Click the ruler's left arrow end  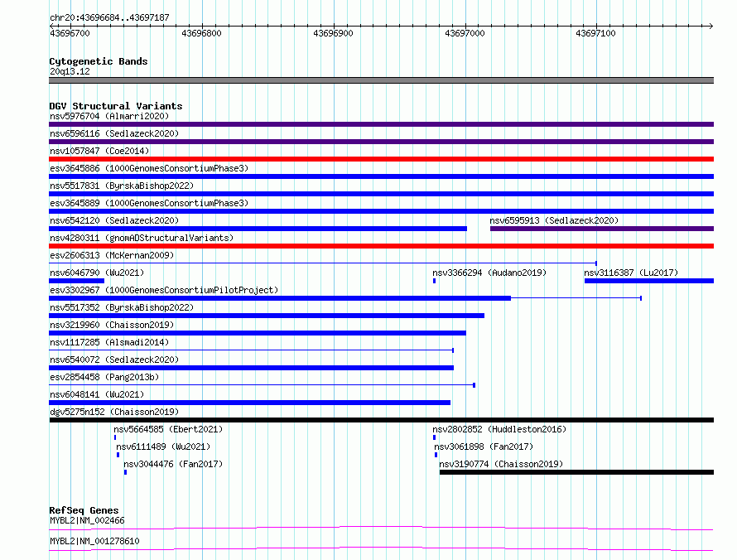point(51,26)
